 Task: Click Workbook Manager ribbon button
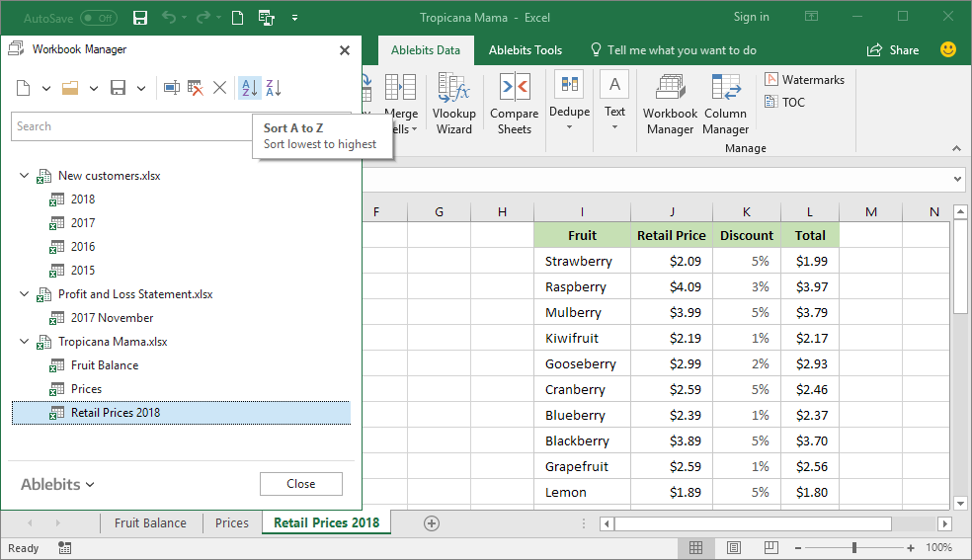point(670,104)
